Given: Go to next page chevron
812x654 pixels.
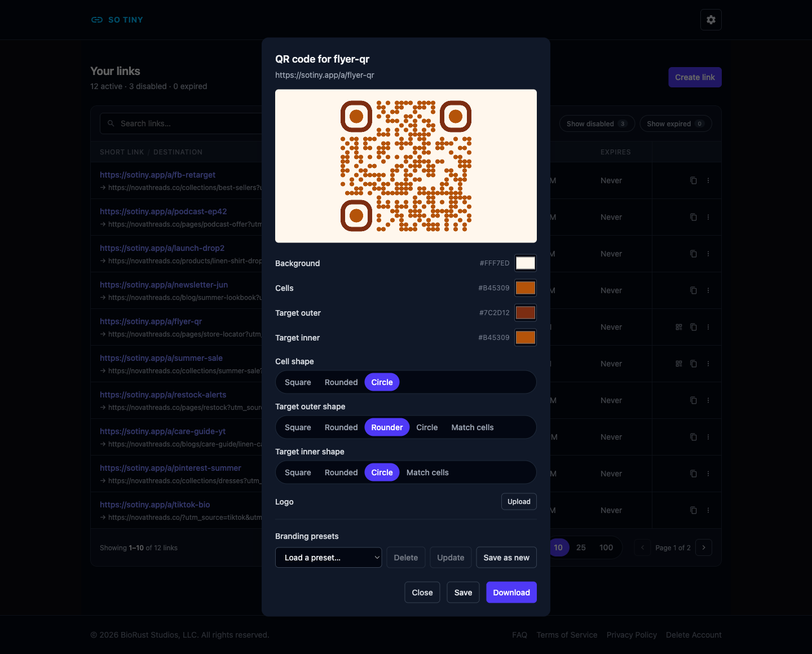Looking at the screenshot, I should point(704,547).
